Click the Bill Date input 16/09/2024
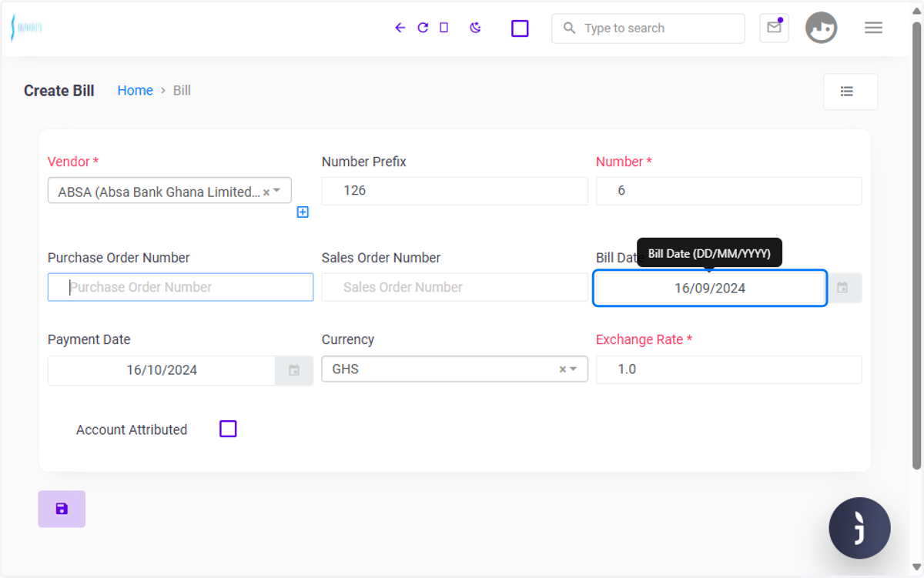The image size is (924, 578). (x=710, y=288)
